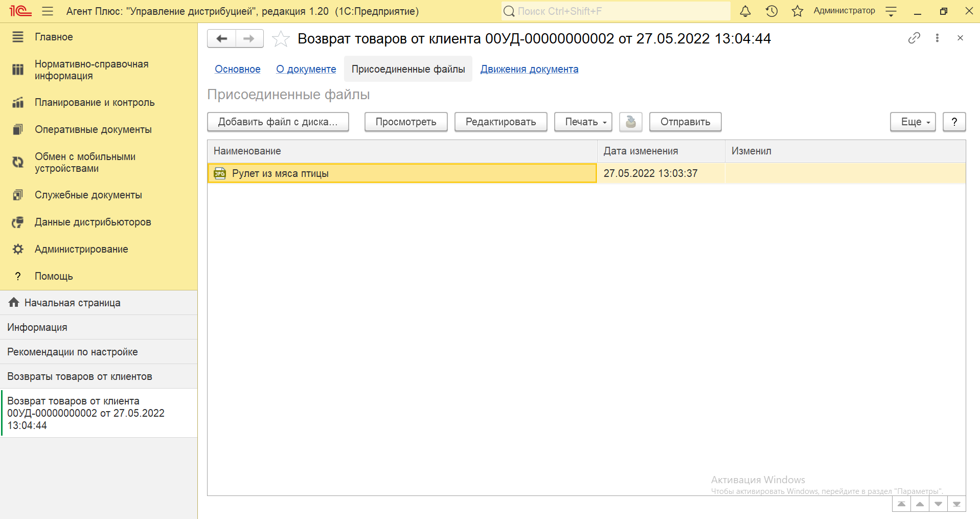Click Данные дистрибьюторов icon
The height and width of the screenshot is (519, 980).
pos(18,222)
